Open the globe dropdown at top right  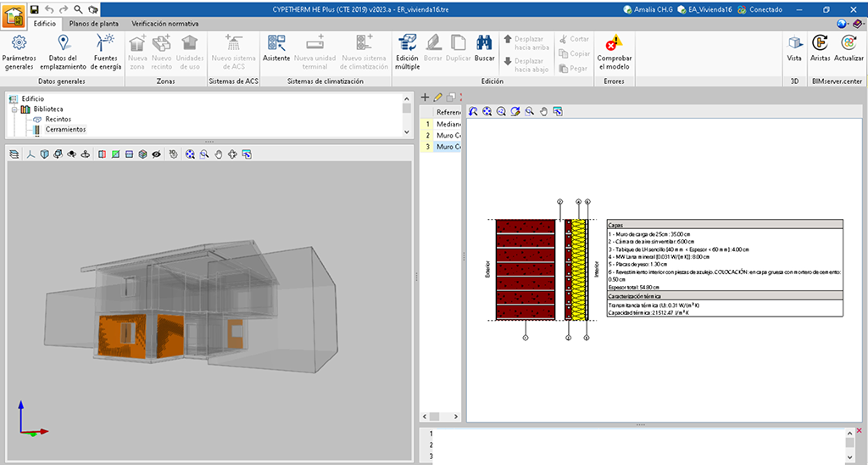click(843, 25)
